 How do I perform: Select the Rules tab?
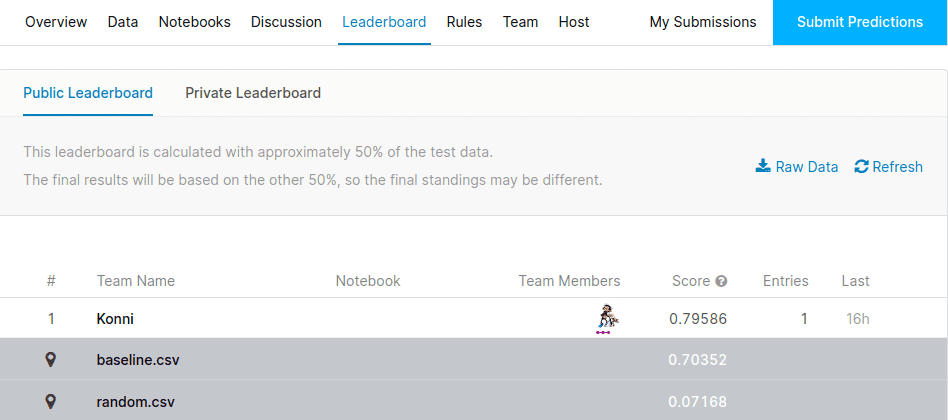[464, 22]
